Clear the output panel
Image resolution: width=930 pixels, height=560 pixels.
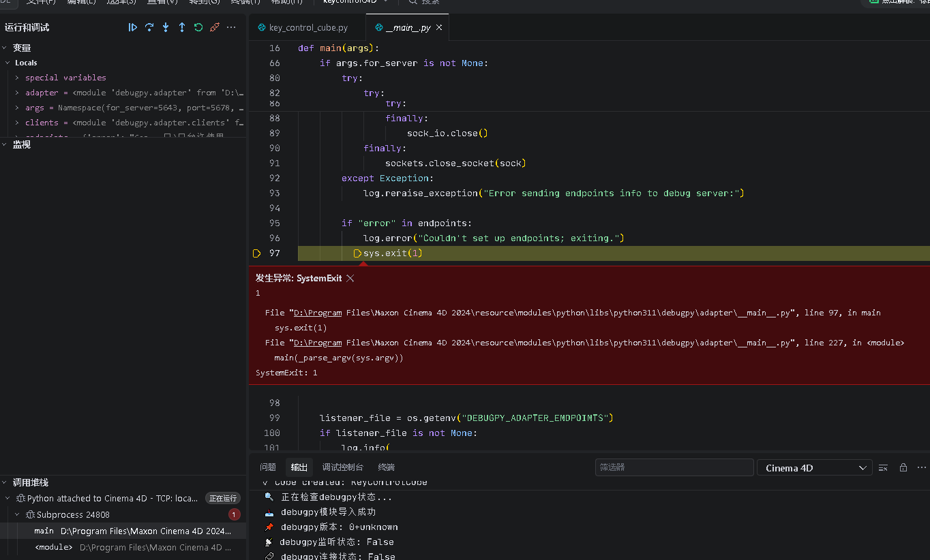pyautogui.click(x=883, y=467)
